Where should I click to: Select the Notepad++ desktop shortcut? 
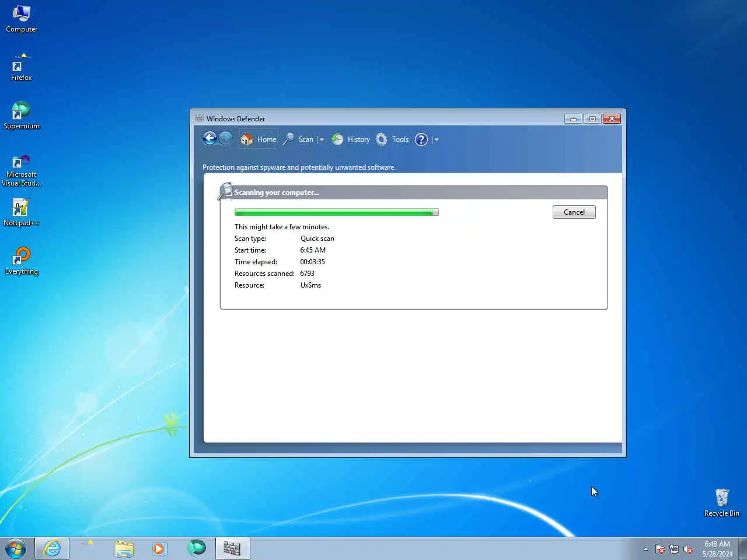pos(22,212)
